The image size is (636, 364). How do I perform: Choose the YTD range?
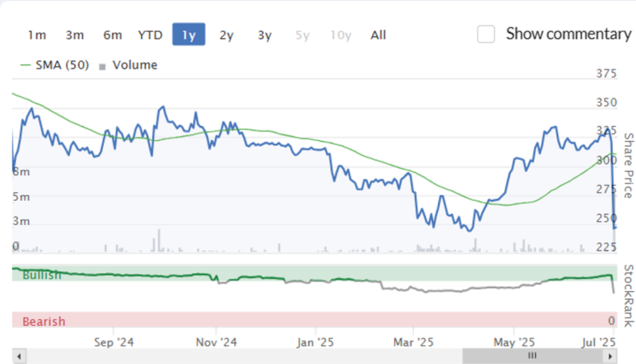[150, 35]
